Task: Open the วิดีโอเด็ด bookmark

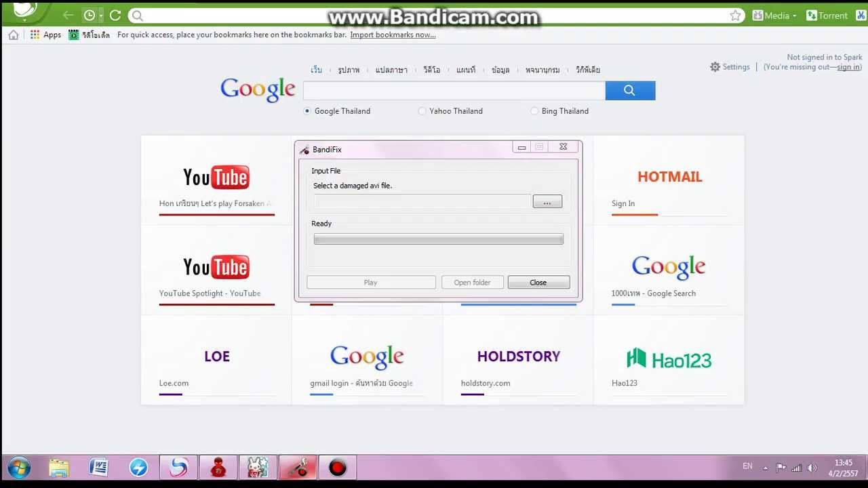Action: [90, 35]
